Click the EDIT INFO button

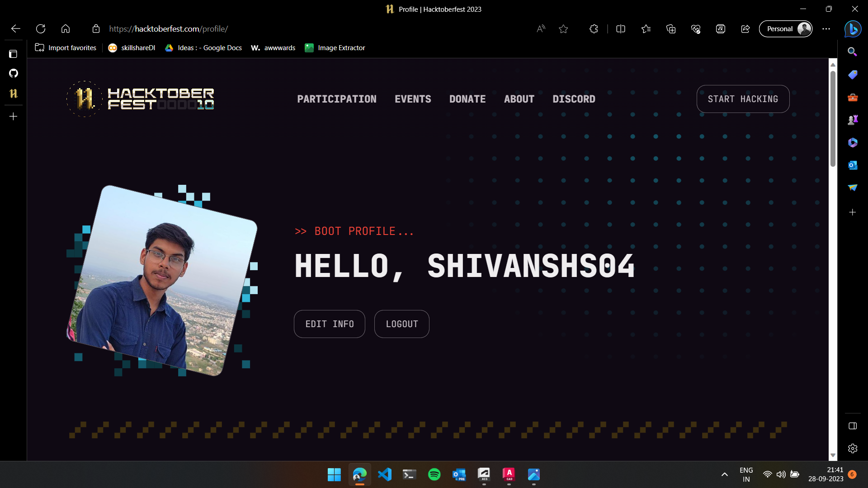(x=329, y=324)
